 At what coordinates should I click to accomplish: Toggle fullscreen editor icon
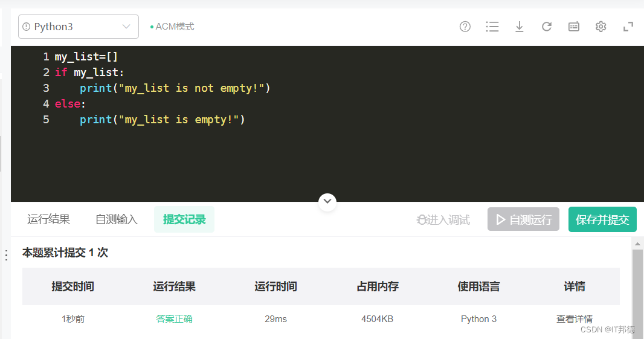pos(628,27)
